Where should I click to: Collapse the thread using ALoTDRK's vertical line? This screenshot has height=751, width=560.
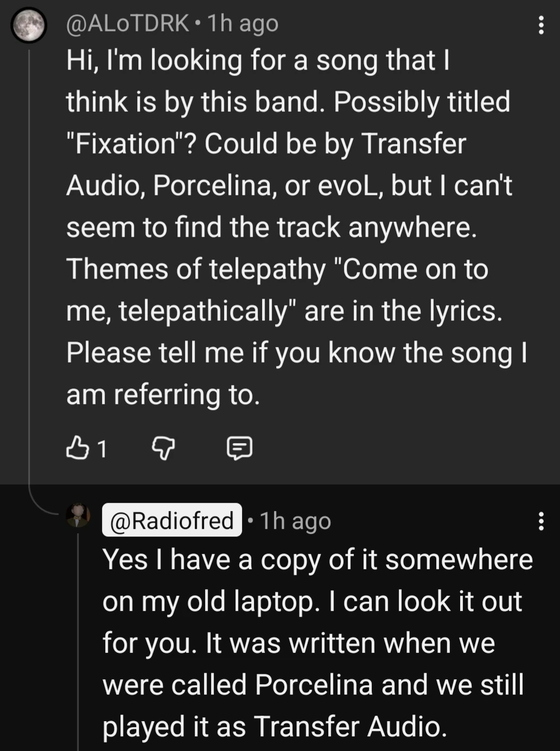point(29,272)
